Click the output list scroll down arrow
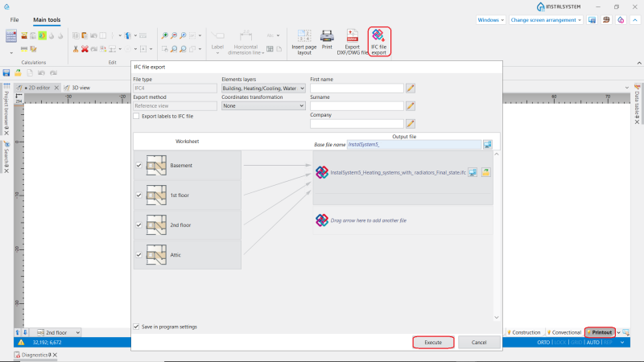Screen dimensions: 644x362 [497, 317]
